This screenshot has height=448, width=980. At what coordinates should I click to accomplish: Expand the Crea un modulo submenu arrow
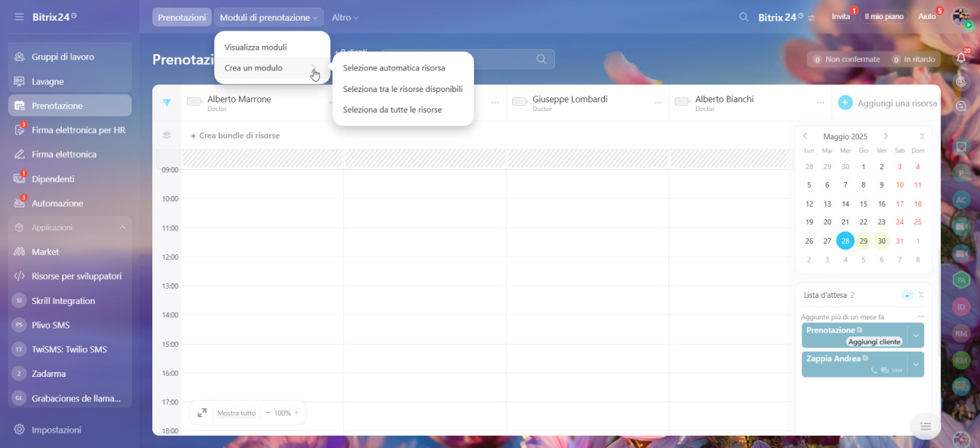pos(315,68)
